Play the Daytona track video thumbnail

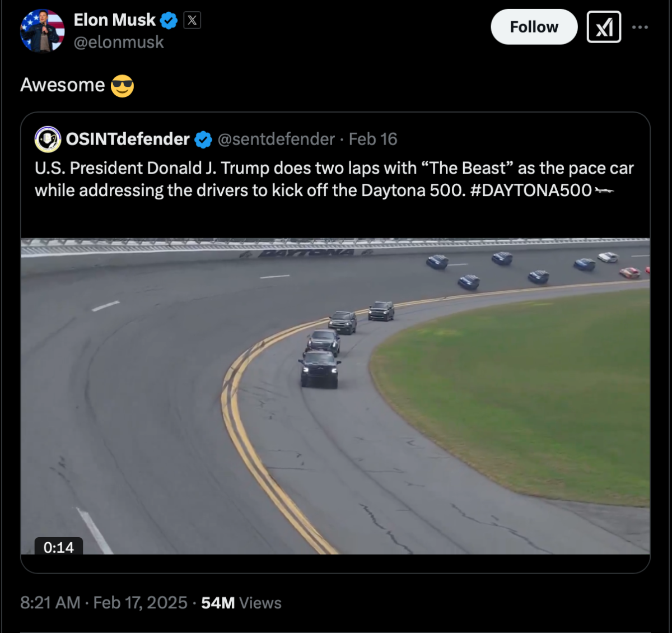coord(335,396)
